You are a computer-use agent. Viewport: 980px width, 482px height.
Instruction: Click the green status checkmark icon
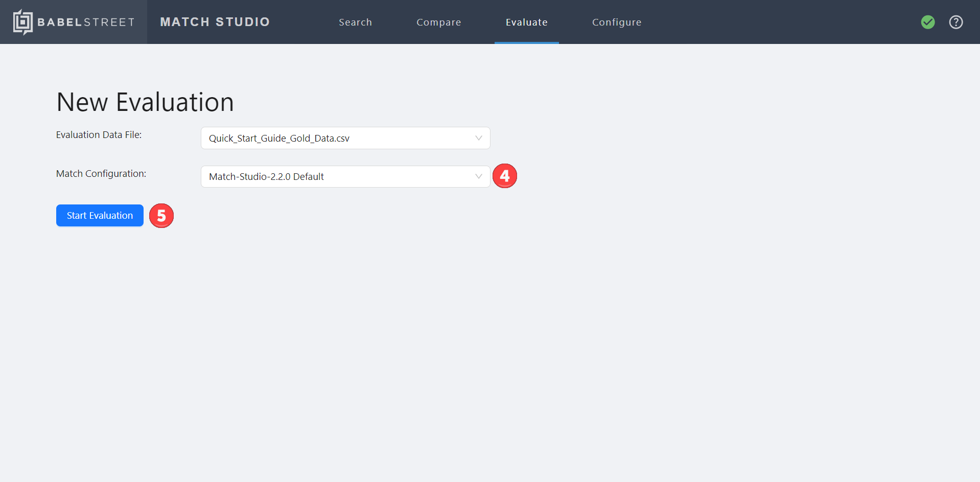[x=928, y=22]
